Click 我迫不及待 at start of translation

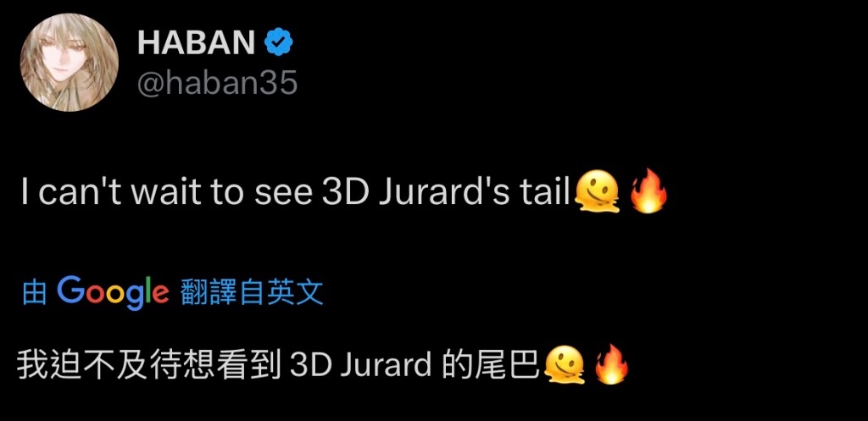click(x=83, y=364)
